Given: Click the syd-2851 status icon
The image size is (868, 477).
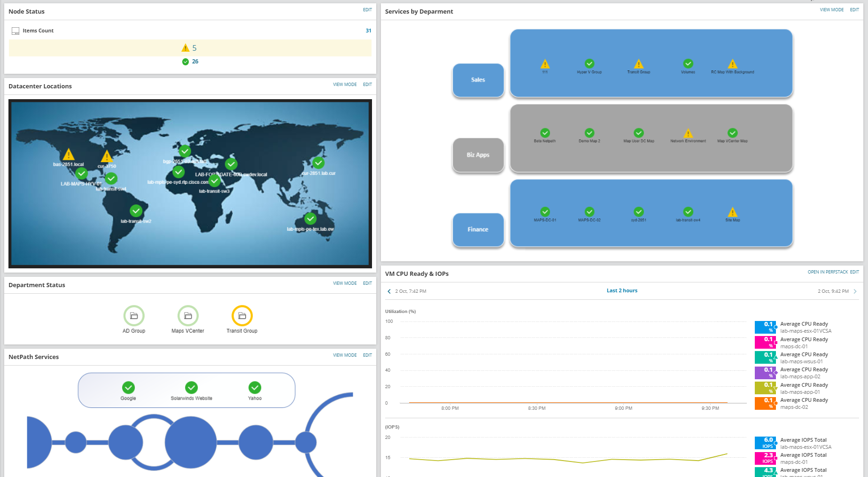Looking at the screenshot, I should pos(639,212).
